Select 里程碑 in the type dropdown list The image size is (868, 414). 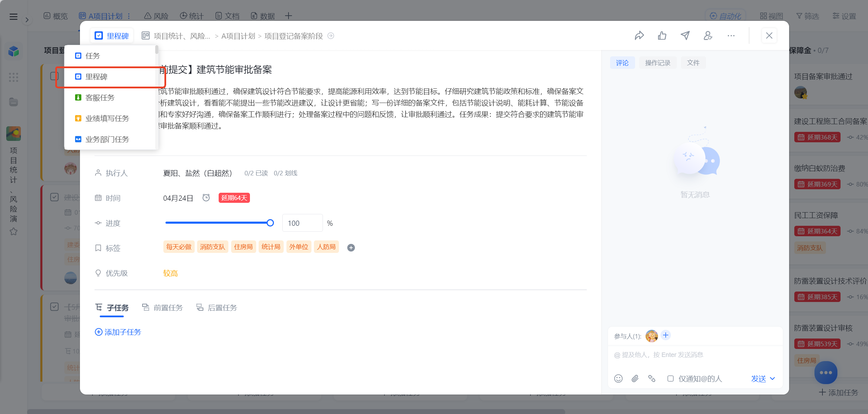click(x=110, y=77)
